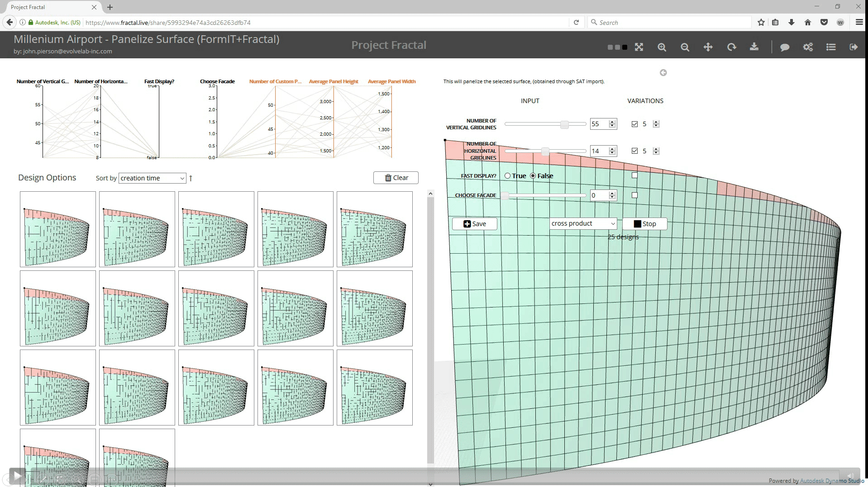The width and height of the screenshot is (868, 487).
Task: Enable variations checkbox for Fast Display
Action: (634, 175)
